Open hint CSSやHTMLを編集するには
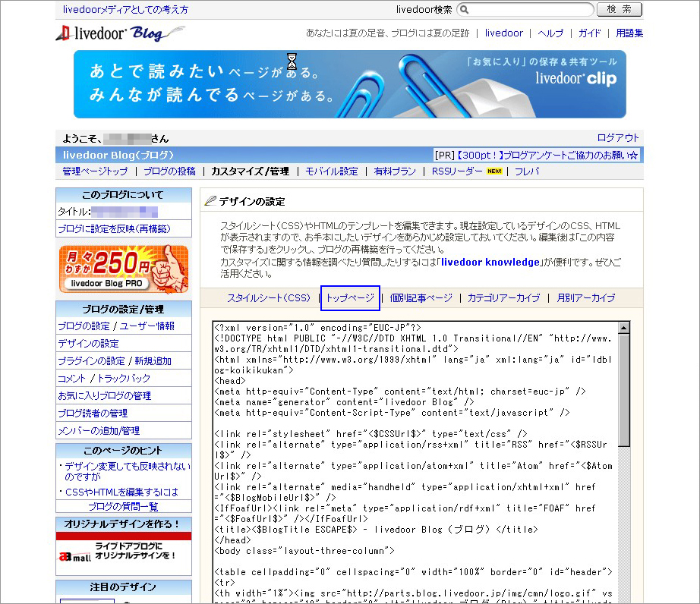700x604 pixels. click(x=122, y=492)
